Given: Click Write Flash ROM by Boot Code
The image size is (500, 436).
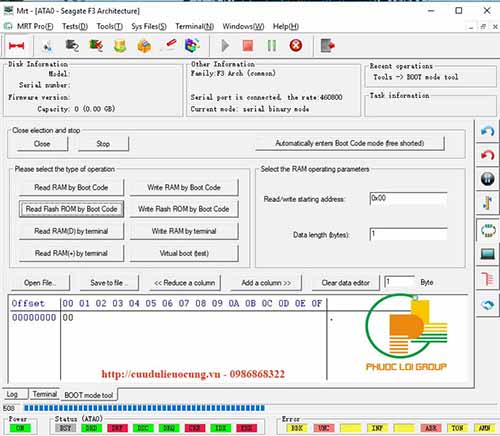Looking at the screenshot, I should click(184, 209).
